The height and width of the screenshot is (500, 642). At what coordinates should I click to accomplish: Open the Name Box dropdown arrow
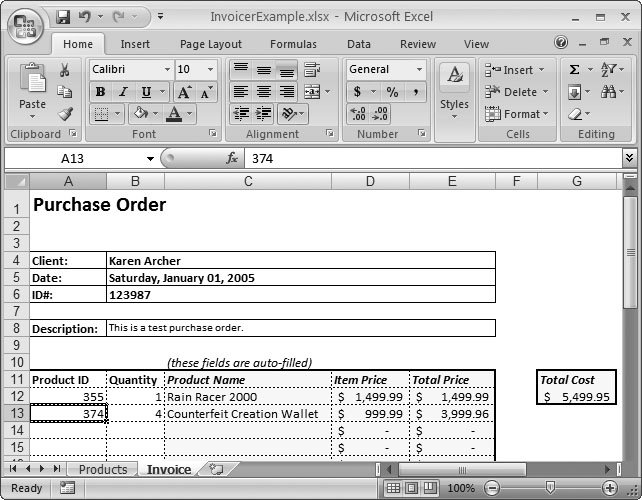(x=150, y=158)
